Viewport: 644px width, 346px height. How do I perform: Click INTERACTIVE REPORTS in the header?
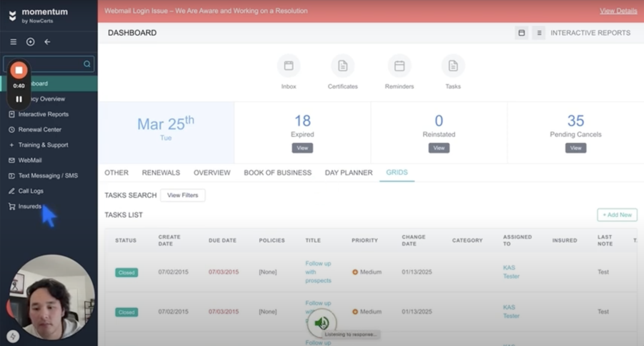coord(590,33)
